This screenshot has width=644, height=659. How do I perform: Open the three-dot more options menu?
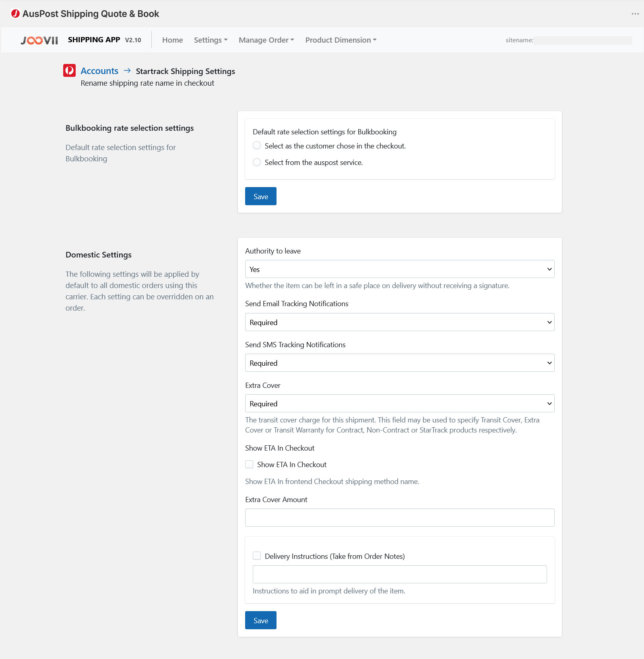click(635, 14)
